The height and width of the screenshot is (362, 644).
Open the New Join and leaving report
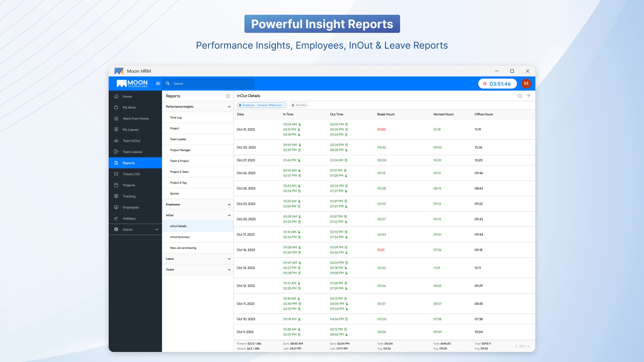pyautogui.click(x=183, y=248)
